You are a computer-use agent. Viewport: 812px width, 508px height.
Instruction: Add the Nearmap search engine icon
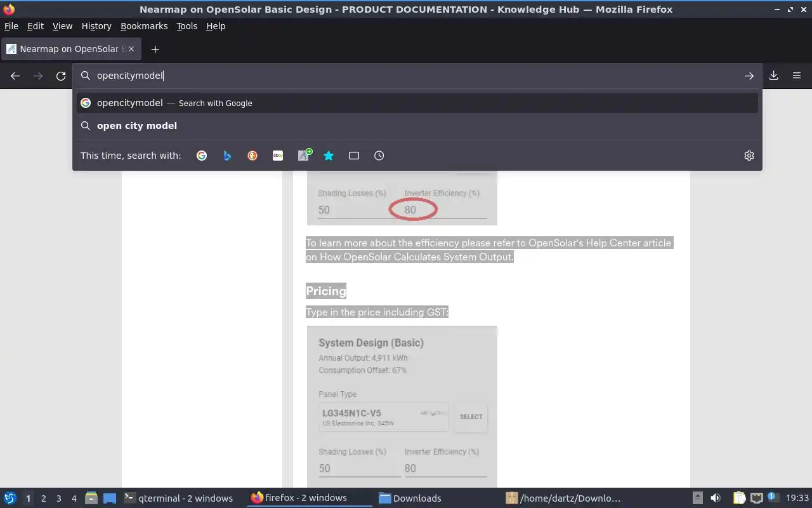[x=304, y=156]
